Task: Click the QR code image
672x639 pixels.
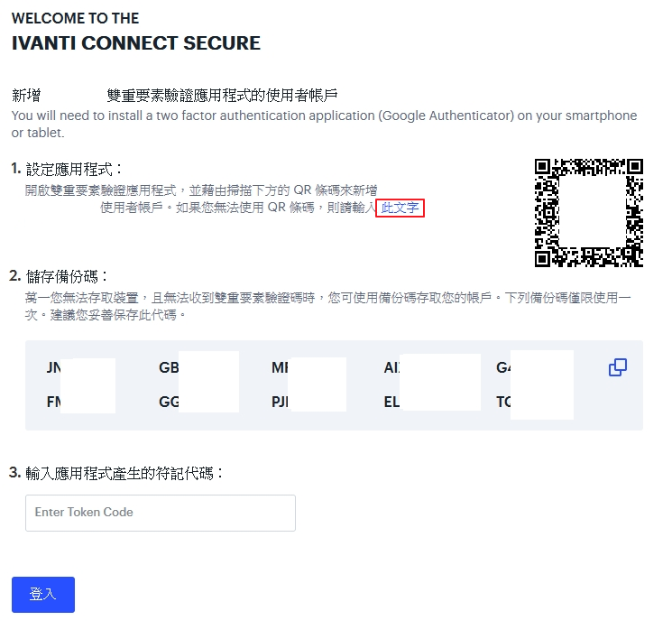Action: [x=588, y=213]
